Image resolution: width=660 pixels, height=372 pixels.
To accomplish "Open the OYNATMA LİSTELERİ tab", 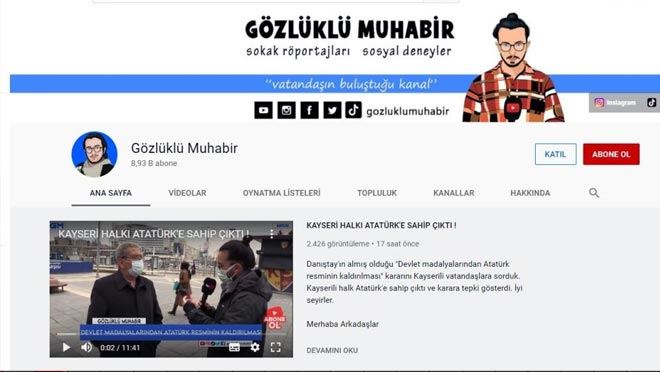I will tap(281, 193).
